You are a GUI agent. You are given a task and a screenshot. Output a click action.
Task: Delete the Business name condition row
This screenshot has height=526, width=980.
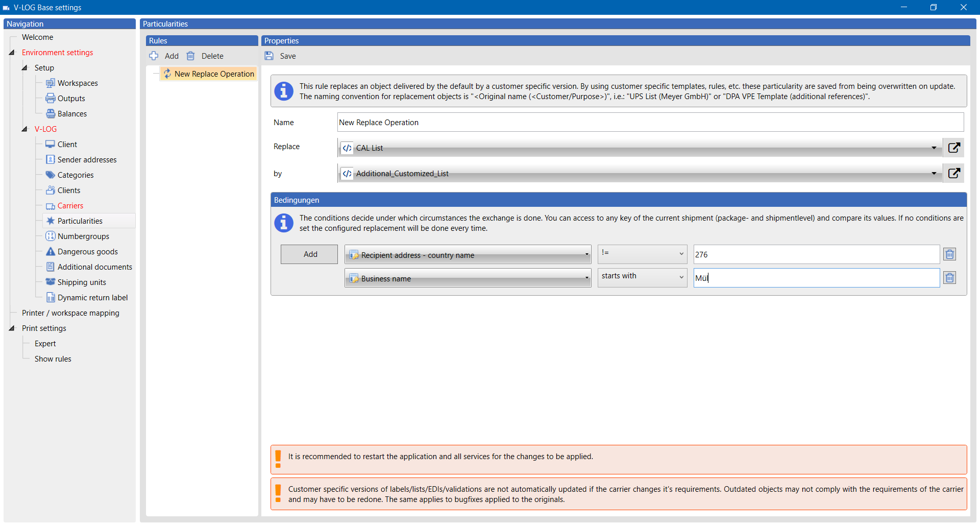tap(950, 278)
